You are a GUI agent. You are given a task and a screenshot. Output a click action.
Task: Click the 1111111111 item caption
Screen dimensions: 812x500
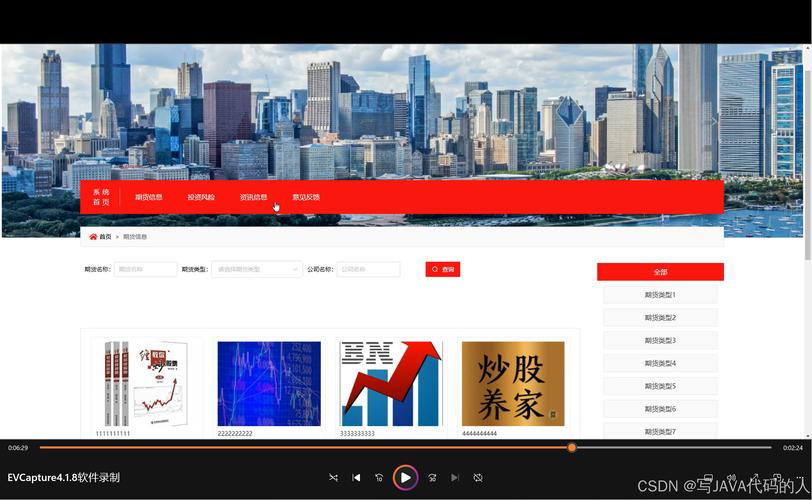113,433
